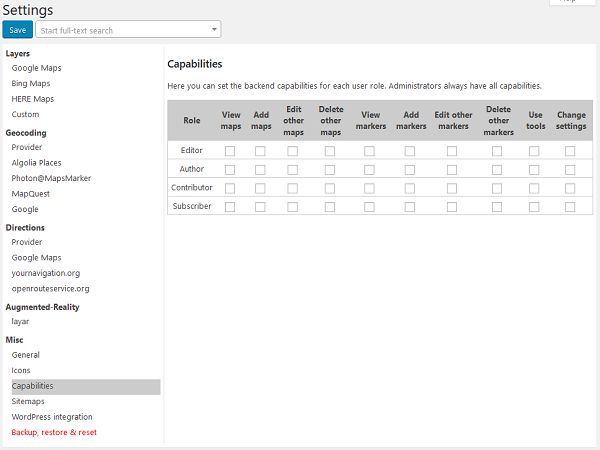The image size is (600, 450).
Task: Tick View markers for Author
Action: tap(370, 169)
